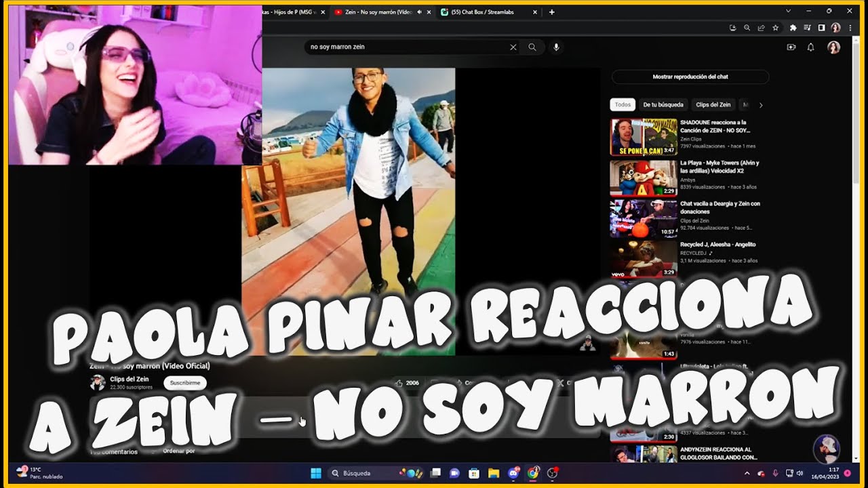Click red microphone tray icon
This screenshot has height=488, width=868.
774,473
